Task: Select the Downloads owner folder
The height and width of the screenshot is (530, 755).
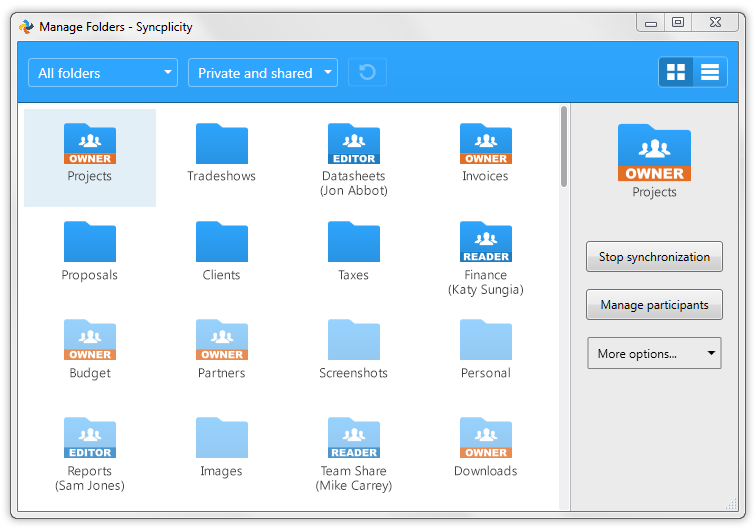Action: click(485, 439)
